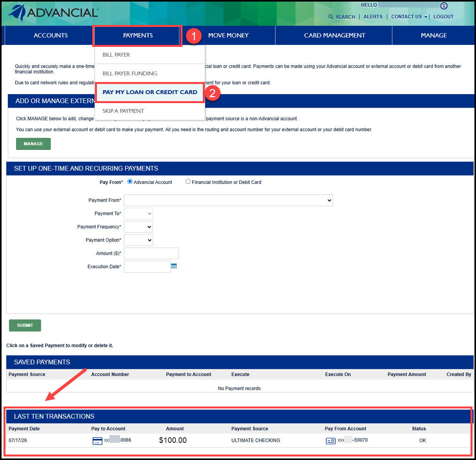Click the Execution Date input field
The height and width of the screenshot is (460, 476).
point(147,267)
